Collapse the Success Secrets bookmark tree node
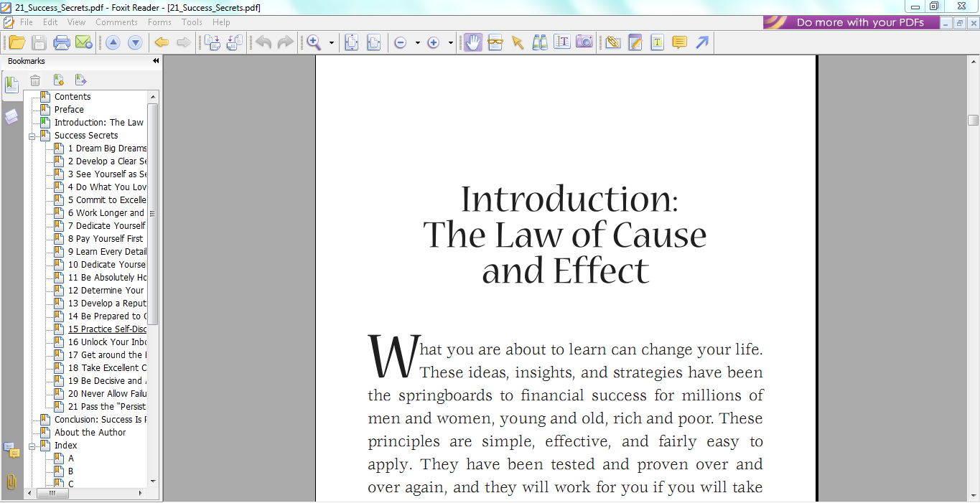Screen dimensions: 980x503 tap(32, 136)
